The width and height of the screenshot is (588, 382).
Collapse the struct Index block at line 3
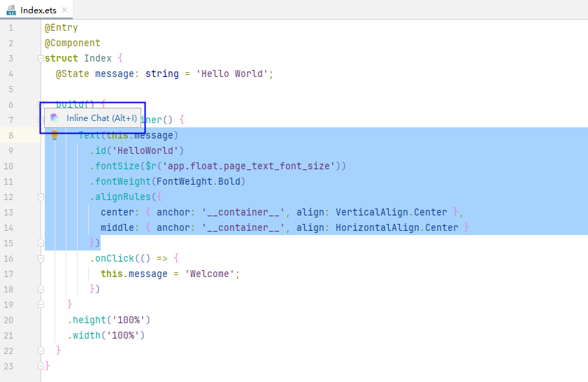(x=41, y=59)
